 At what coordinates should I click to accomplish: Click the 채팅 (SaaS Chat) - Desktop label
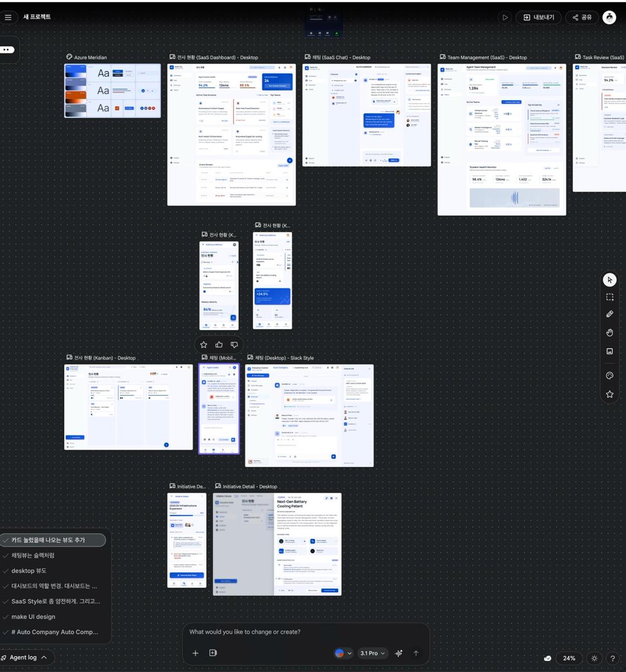(x=338, y=57)
